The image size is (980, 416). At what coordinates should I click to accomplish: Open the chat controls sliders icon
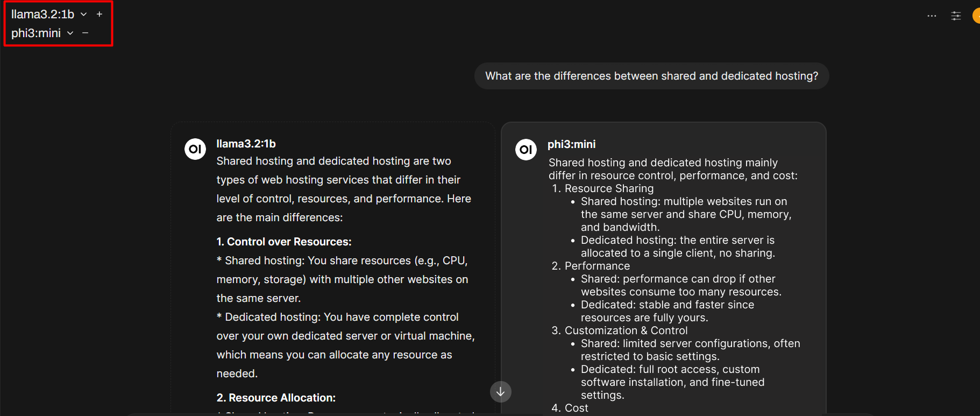(x=956, y=16)
